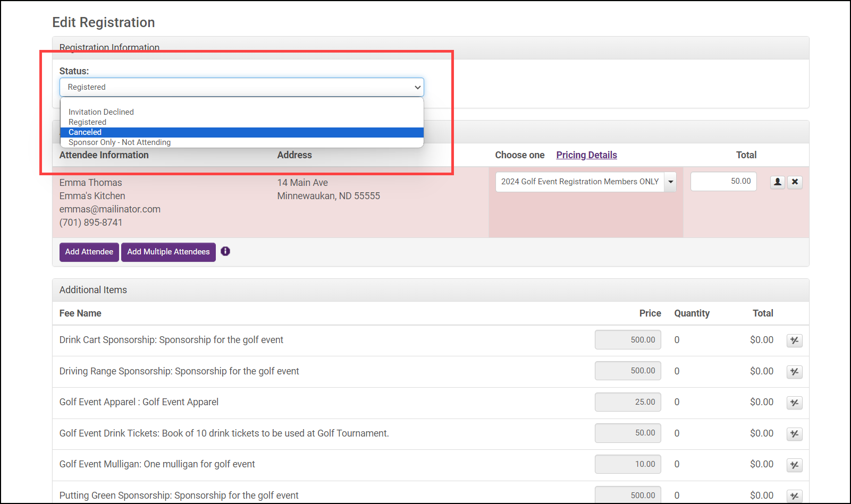Expand the 2024 Golf Event Registration dropdown
The height and width of the screenshot is (504, 851).
pos(670,182)
